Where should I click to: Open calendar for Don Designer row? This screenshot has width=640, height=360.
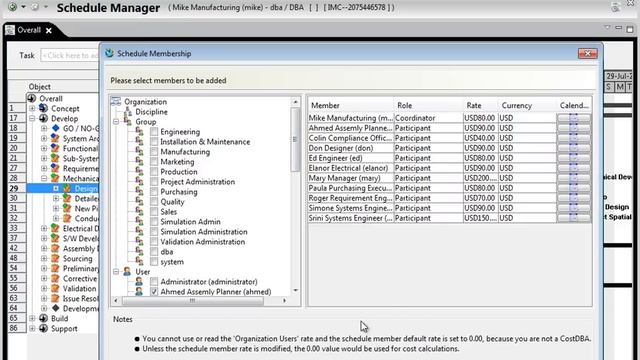573,148
